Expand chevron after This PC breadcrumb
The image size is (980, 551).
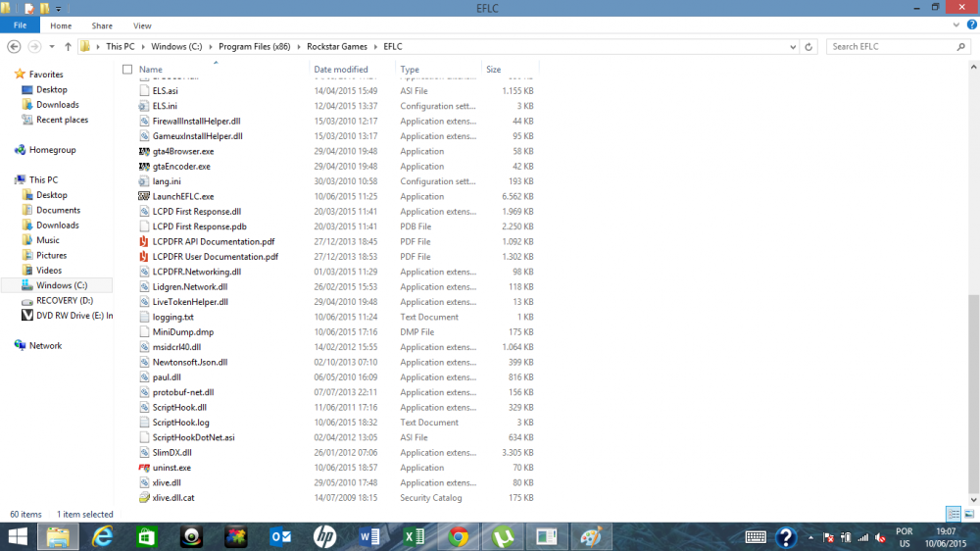[x=142, y=47]
